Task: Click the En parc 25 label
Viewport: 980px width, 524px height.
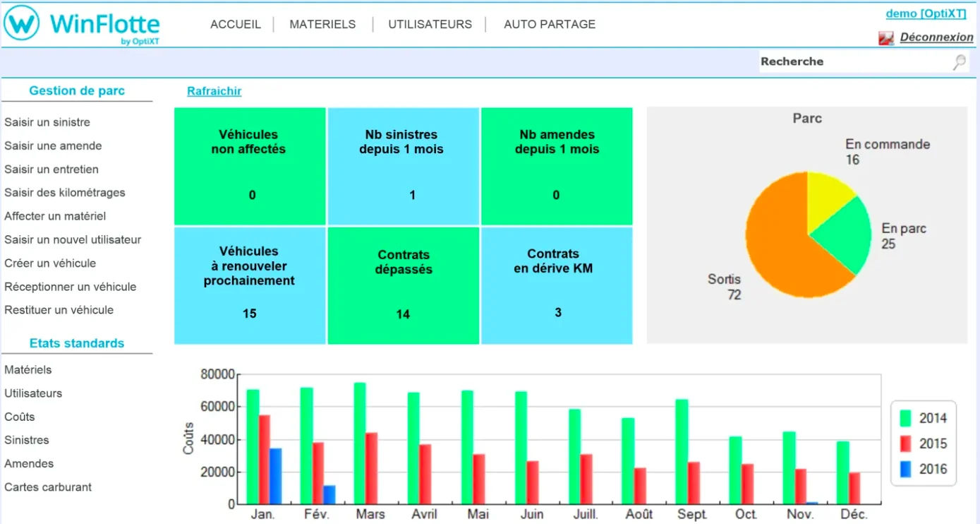Action: (x=904, y=236)
